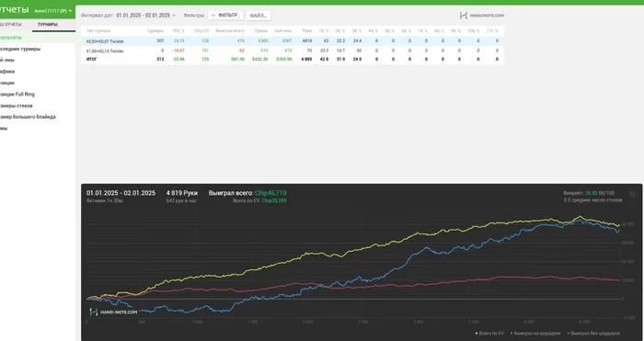Click ROI value 24.76 in first row
The image size is (644, 341).
pyautogui.click(x=179, y=41)
